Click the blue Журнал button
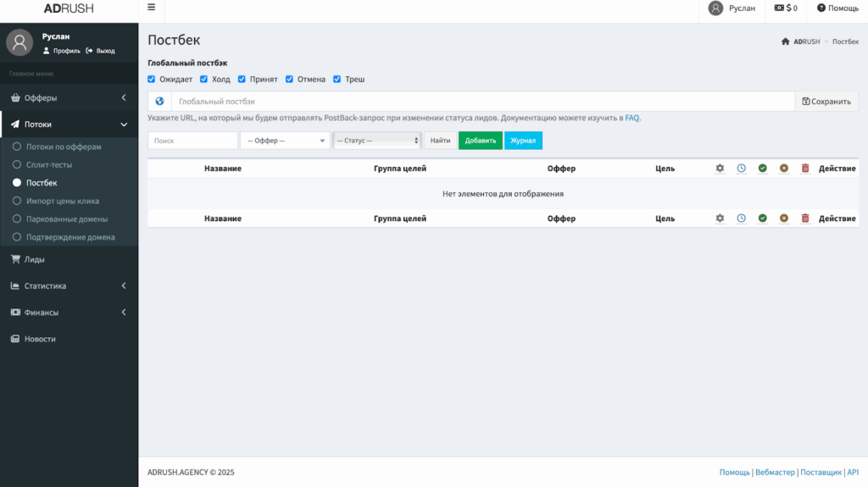Image resolution: width=868 pixels, height=487 pixels. coord(523,141)
